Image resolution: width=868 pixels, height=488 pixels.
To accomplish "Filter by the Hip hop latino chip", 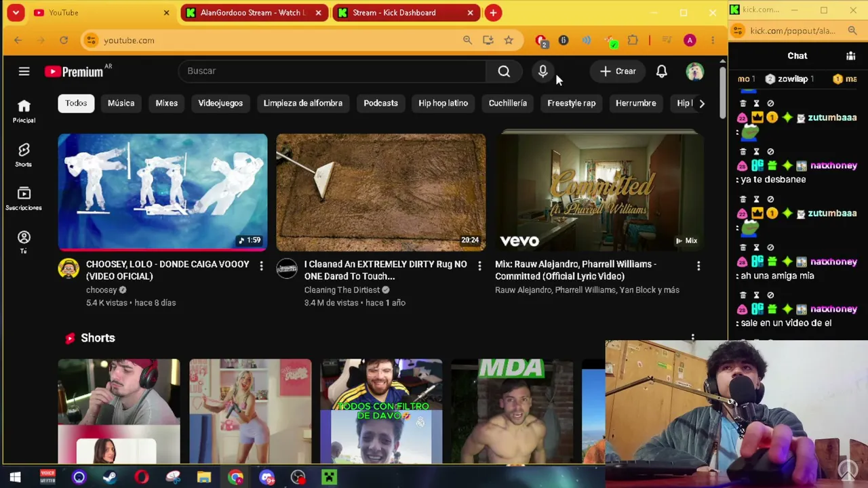I will [443, 103].
